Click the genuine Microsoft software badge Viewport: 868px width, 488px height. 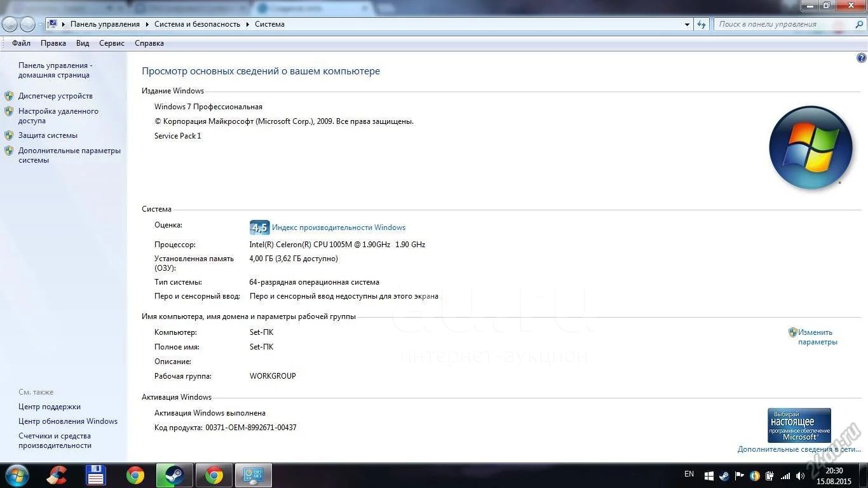tap(799, 425)
